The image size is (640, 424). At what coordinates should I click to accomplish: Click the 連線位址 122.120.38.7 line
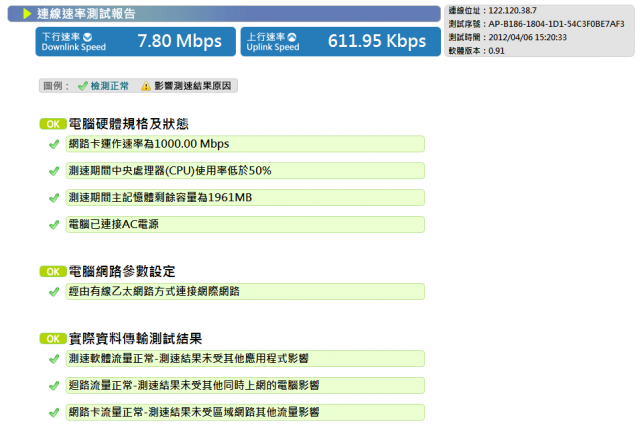coord(493,11)
